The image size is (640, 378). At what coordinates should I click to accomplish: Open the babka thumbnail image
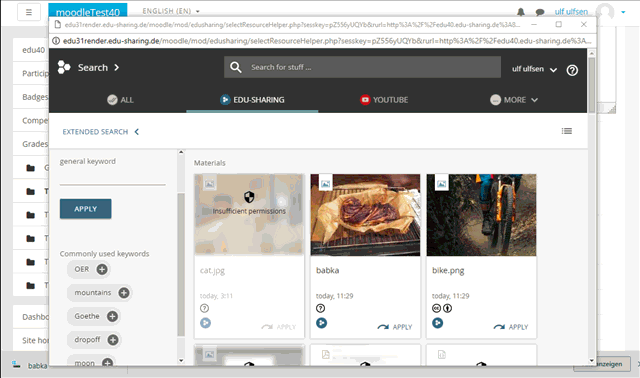365,215
